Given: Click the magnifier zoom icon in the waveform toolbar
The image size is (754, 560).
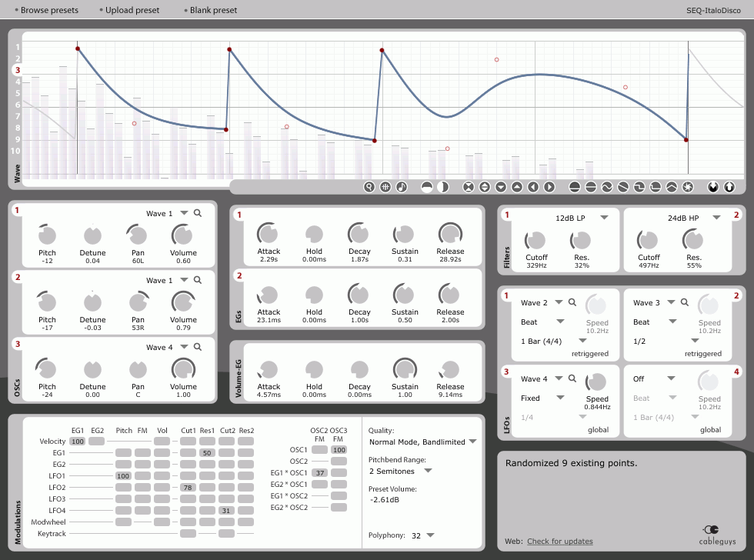Looking at the screenshot, I should pos(369,187).
